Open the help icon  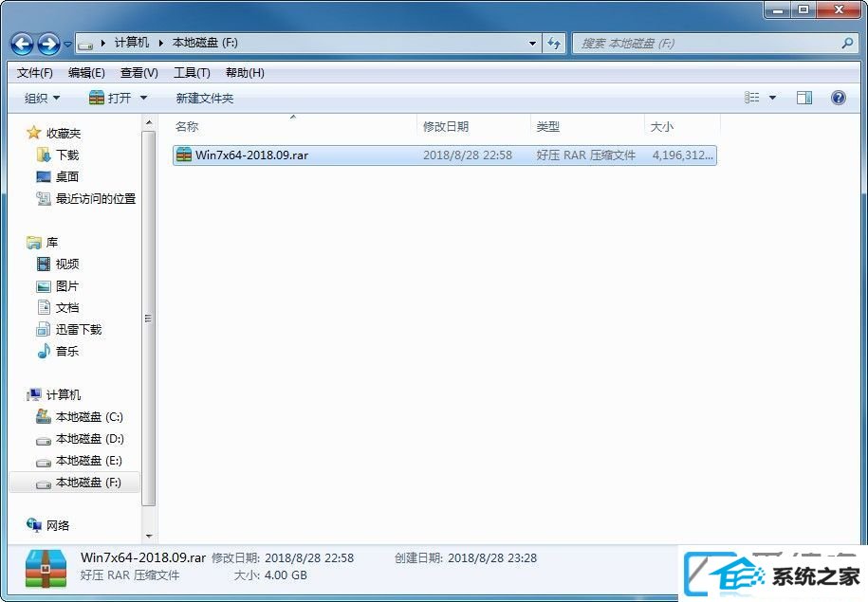(838, 98)
